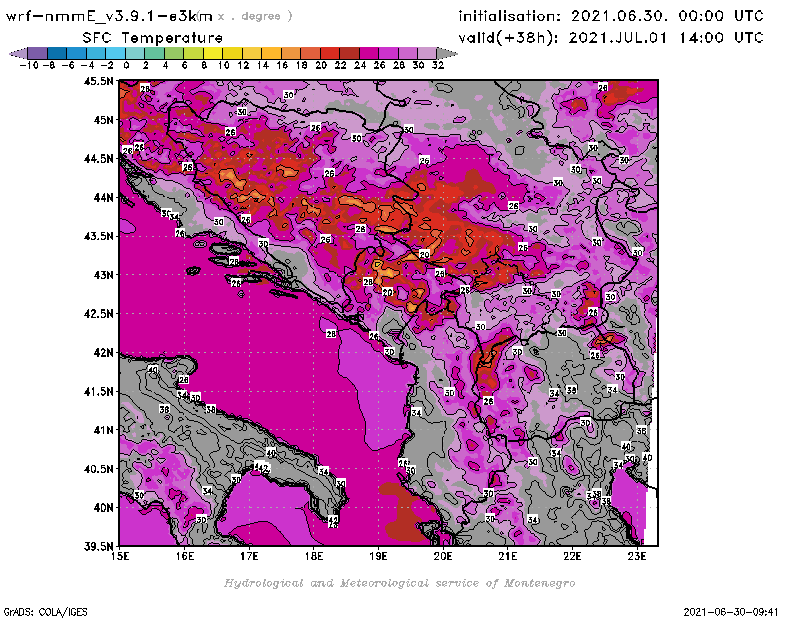This screenshot has height=618, width=800.
Task: Click the legend swatch between 0 and 2
Action: [x=136, y=53]
